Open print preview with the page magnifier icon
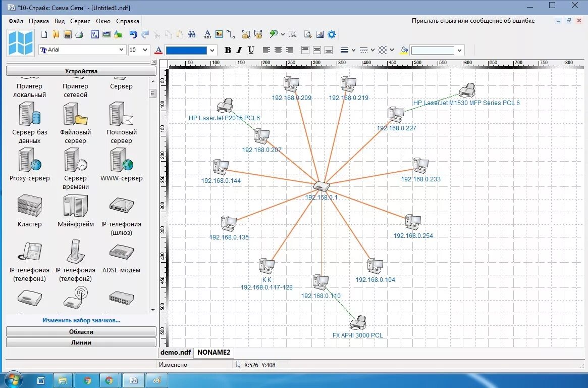This screenshot has height=388, width=588. 308,34
